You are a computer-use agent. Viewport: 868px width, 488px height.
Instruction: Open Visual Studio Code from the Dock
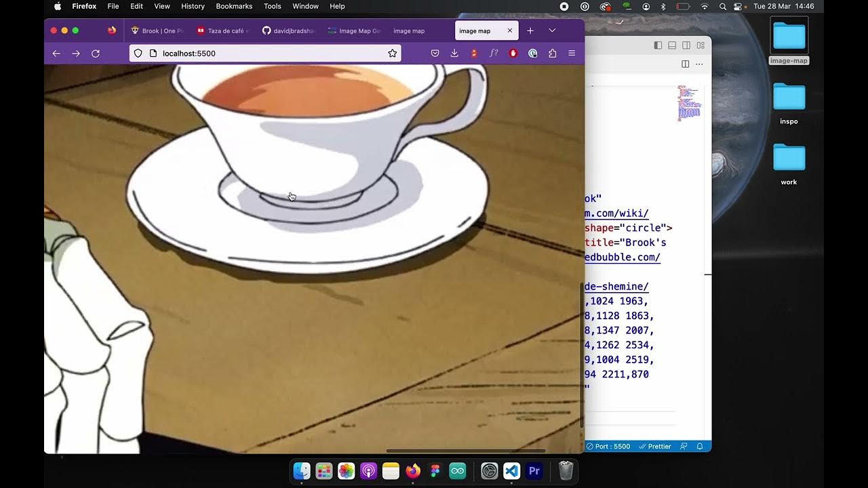512,470
